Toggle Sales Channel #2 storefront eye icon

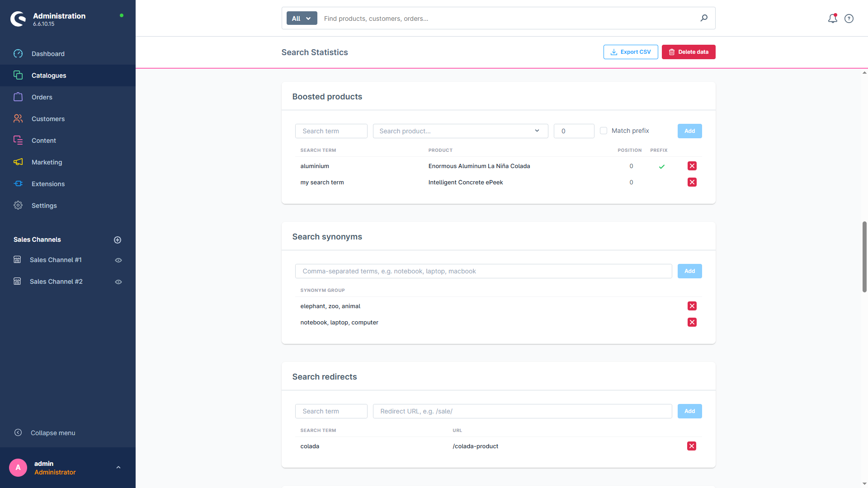pyautogui.click(x=118, y=282)
